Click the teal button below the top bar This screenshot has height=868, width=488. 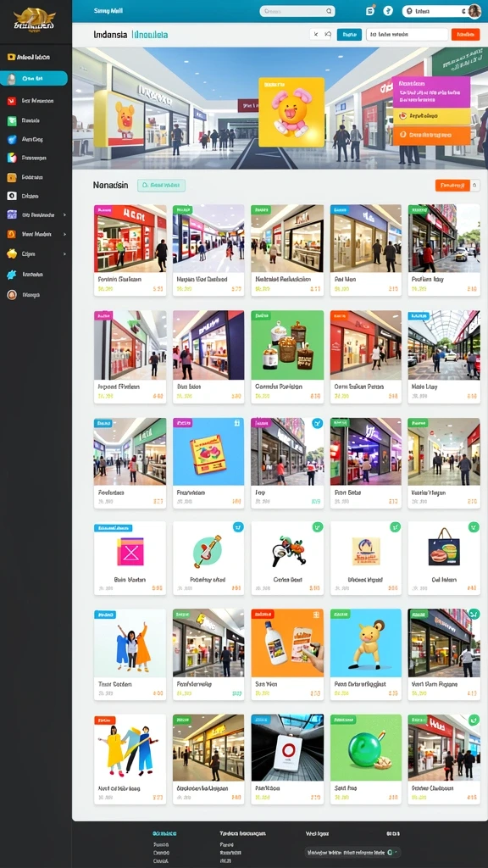click(349, 34)
